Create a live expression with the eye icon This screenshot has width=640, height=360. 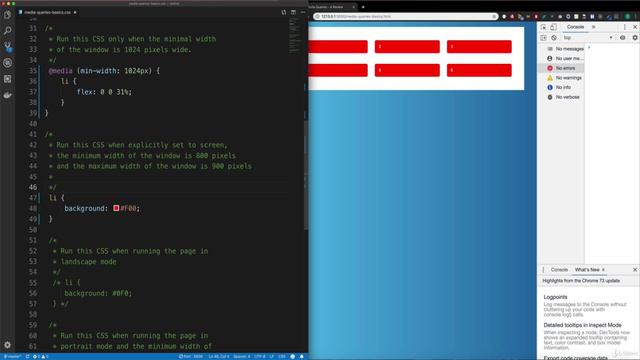tap(622, 38)
